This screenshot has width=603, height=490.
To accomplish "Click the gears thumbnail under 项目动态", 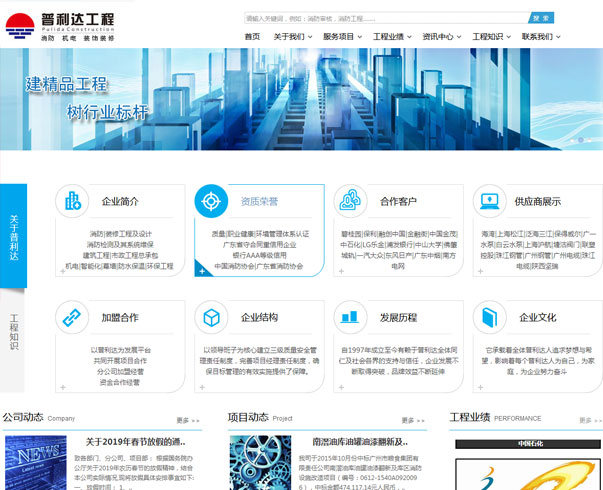I will [260, 462].
